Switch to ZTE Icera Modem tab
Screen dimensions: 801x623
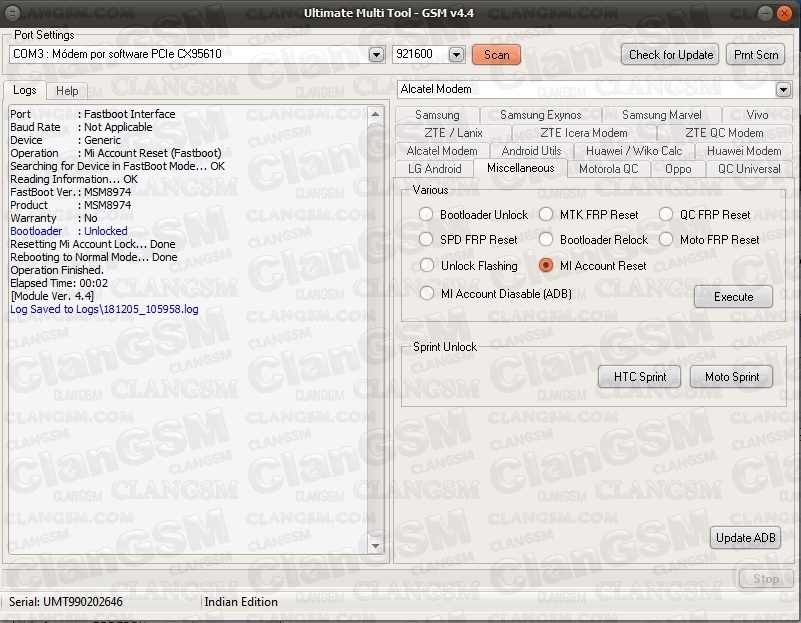click(584, 133)
